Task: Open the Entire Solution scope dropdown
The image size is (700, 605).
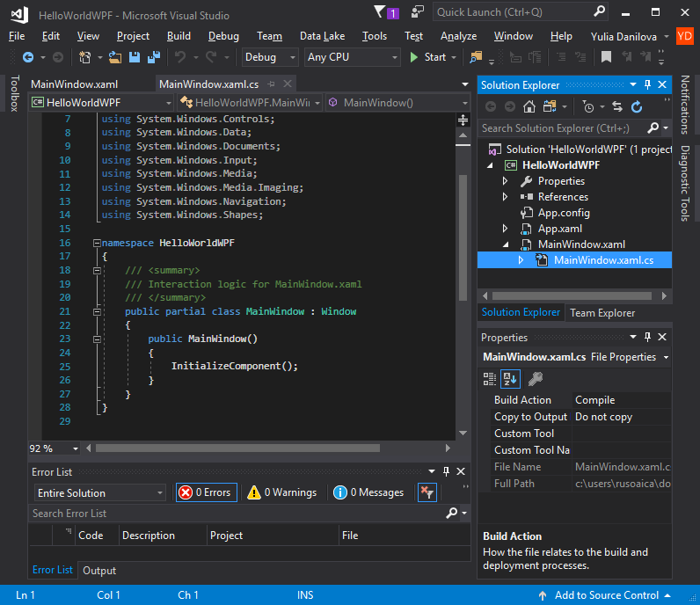Action: [99, 493]
